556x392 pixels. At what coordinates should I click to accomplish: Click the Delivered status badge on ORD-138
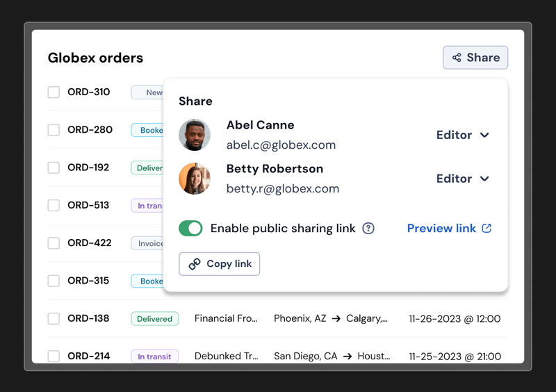[x=154, y=318]
